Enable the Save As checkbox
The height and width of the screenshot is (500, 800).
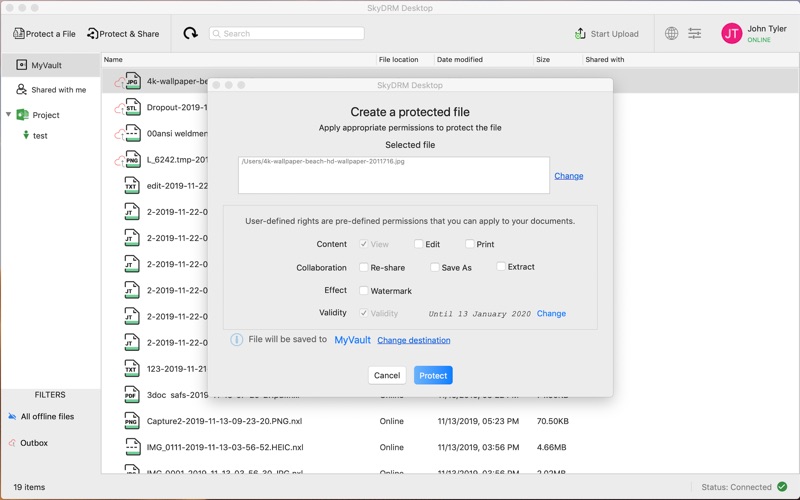pos(435,267)
